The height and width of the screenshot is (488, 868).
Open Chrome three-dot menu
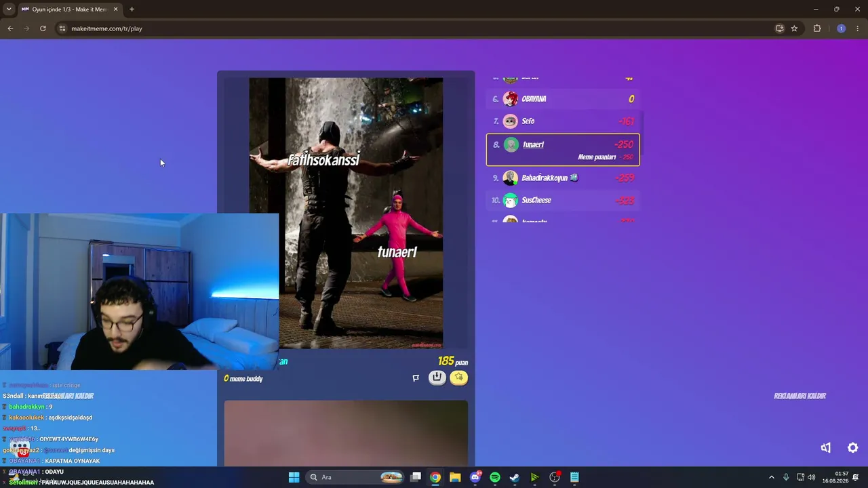click(857, 28)
